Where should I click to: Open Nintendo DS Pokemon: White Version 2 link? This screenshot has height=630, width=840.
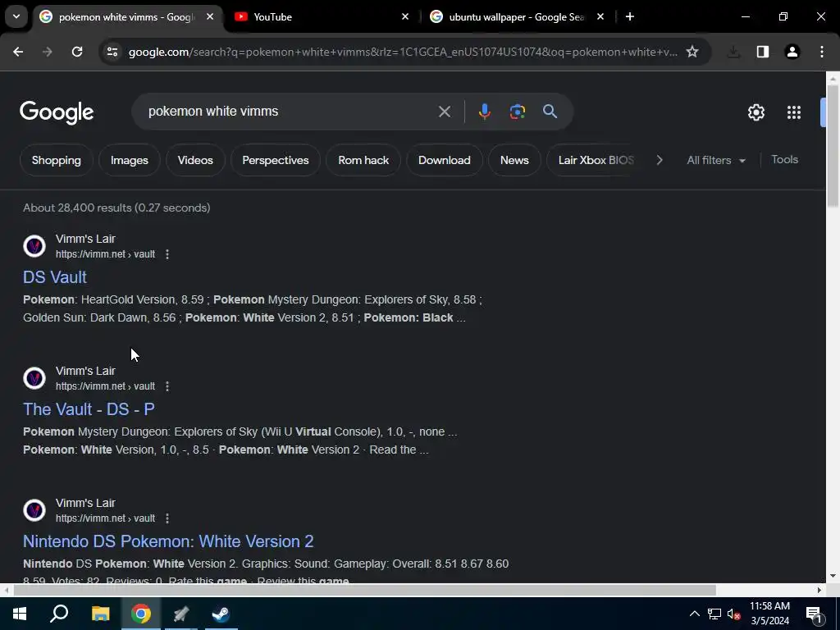(168, 541)
